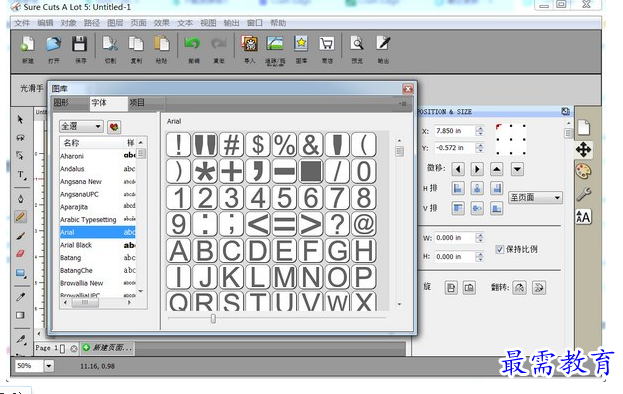The image size is (623, 394).
Task: Click the top-left anchor point in grid
Action: click(498, 127)
